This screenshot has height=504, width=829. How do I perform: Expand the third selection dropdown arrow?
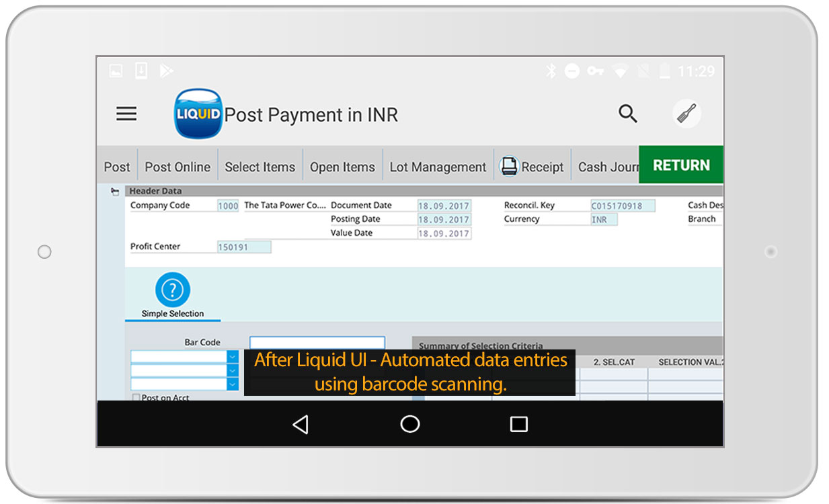(x=233, y=384)
